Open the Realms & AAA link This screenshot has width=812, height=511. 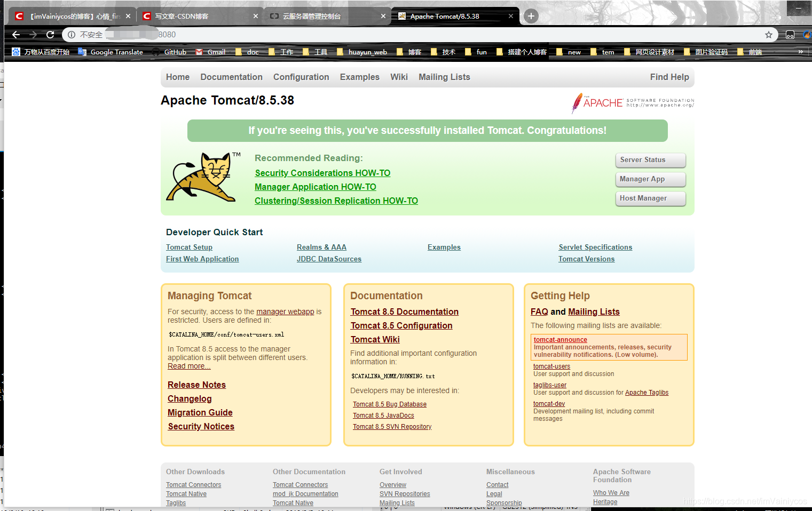[x=321, y=247]
